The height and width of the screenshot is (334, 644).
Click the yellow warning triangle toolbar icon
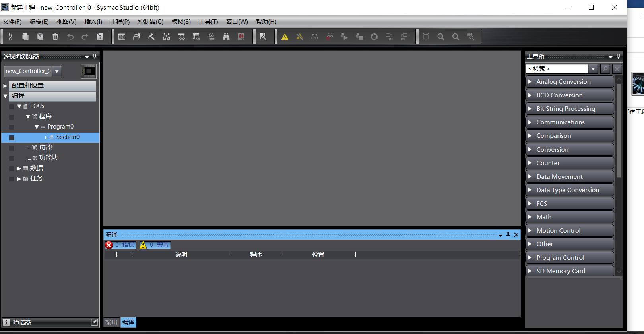pos(285,37)
